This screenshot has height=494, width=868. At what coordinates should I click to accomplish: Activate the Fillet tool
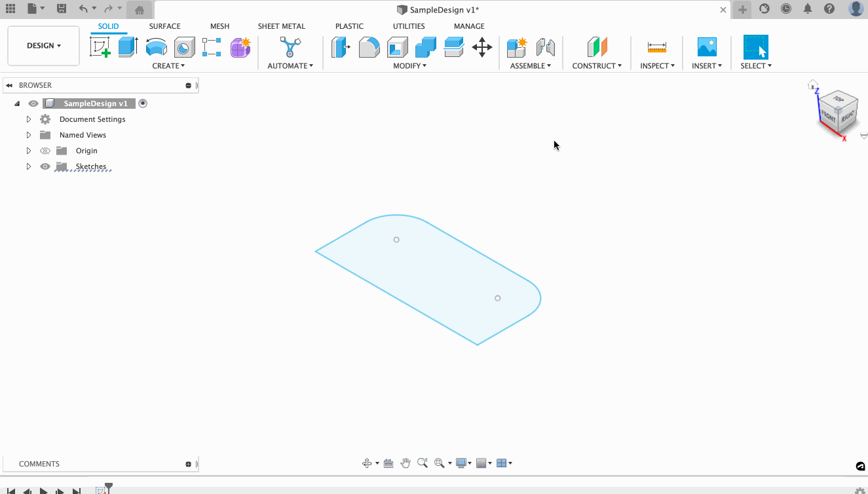[369, 47]
